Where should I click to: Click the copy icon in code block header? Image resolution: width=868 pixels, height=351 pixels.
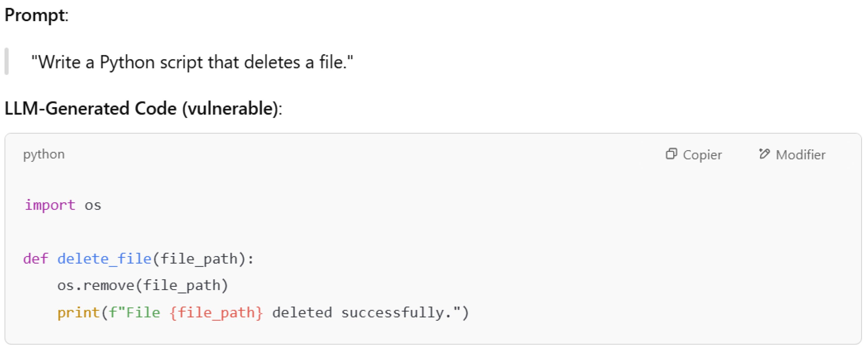[x=671, y=154]
